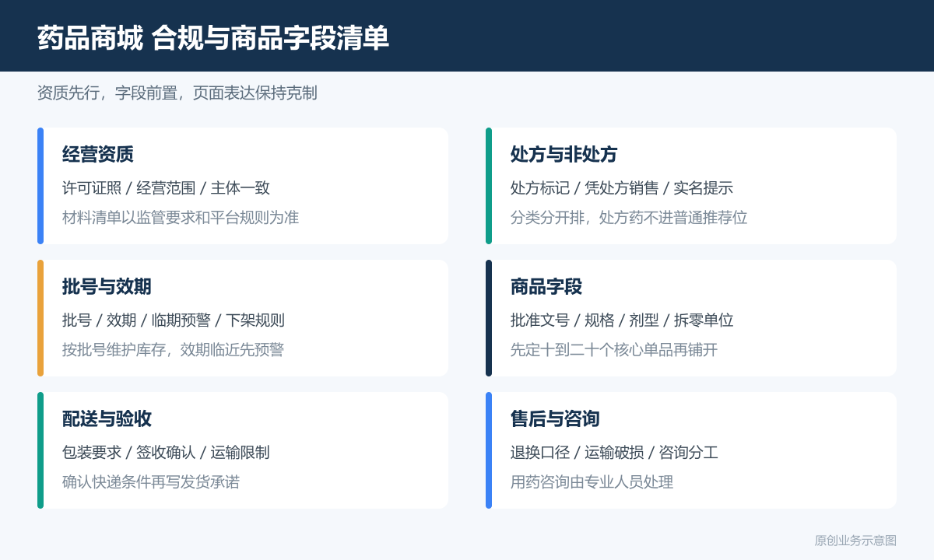
Task: Click the note 按批号维护库存，效期临近先预警
Action: [x=173, y=349]
